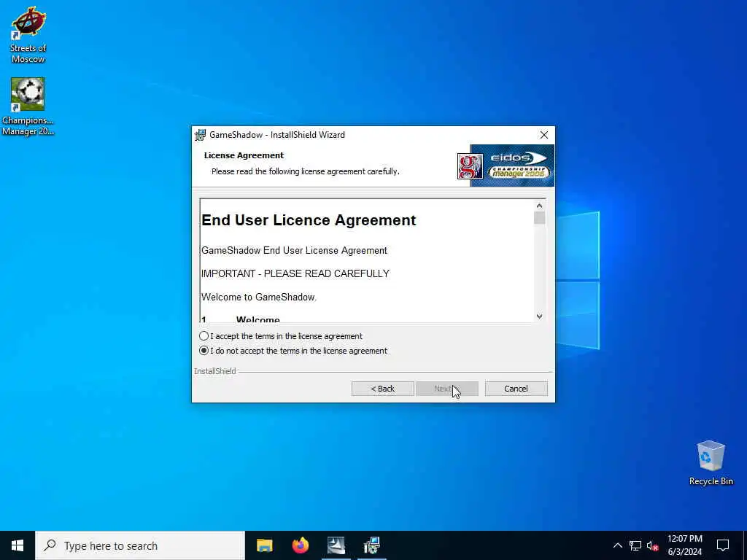Viewport: 747px width, 560px height.
Task: Click the license scrollbar down arrow
Action: (x=539, y=316)
